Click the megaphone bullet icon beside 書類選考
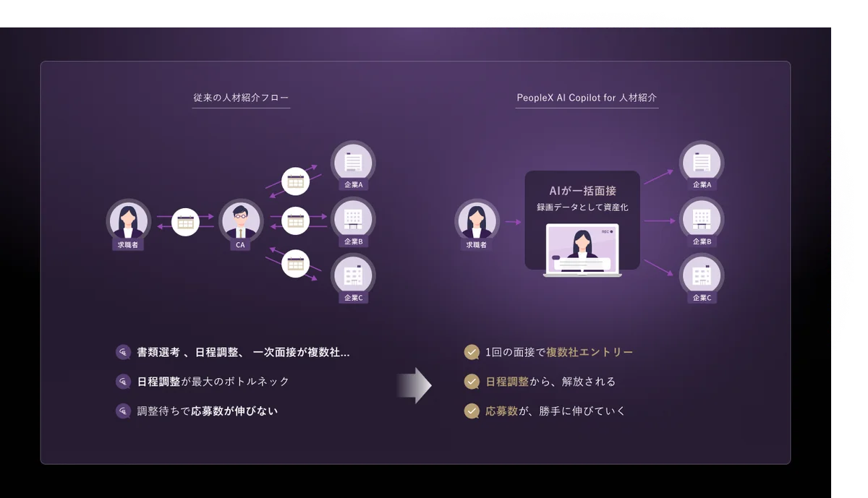Viewport: 868px width, 498px height. pyautogui.click(x=123, y=351)
